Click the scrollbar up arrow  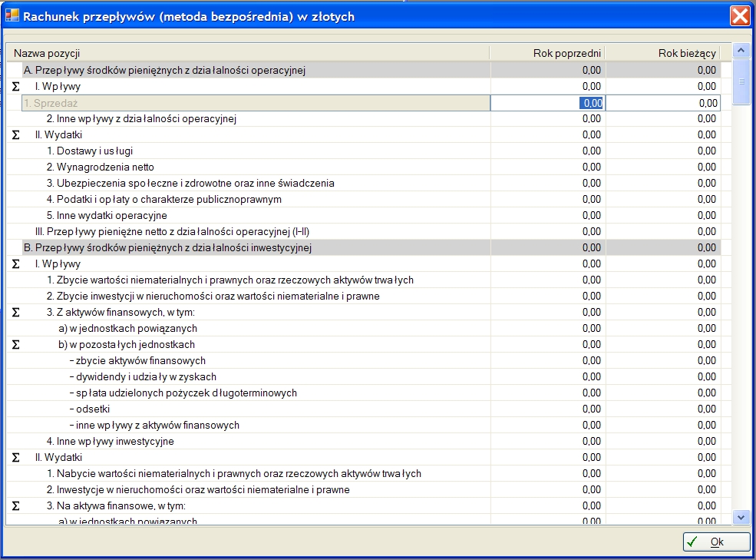tap(741, 51)
